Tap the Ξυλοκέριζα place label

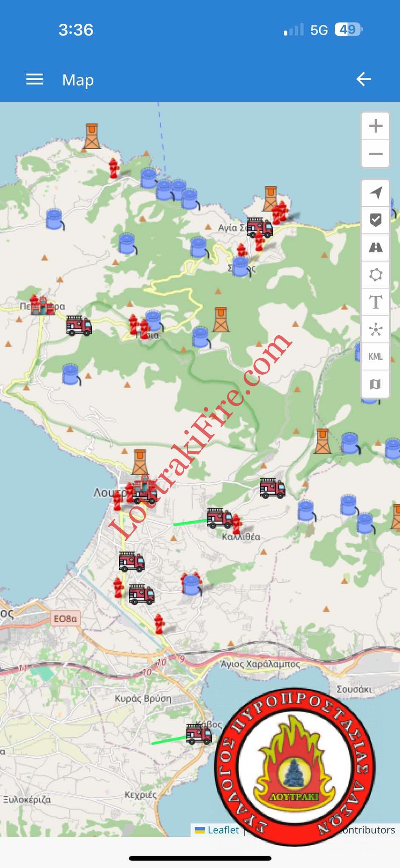coord(27,800)
